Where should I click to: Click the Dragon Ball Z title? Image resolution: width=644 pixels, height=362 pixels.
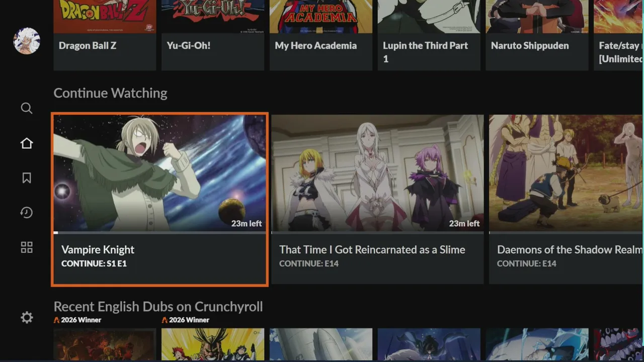[88, 45]
